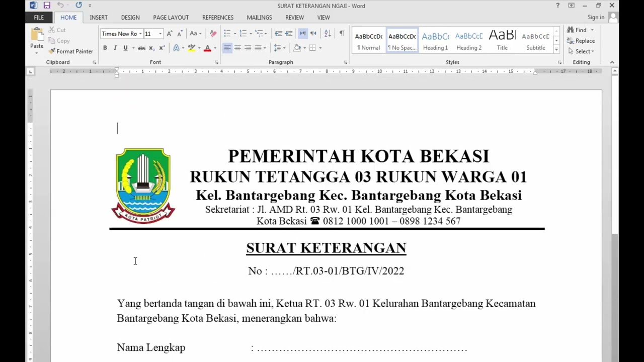Apply the Heading 1 style
The height and width of the screenshot is (362, 644).
click(435, 41)
